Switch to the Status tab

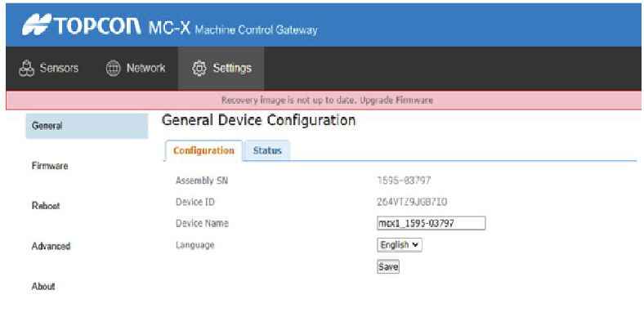click(266, 151)
